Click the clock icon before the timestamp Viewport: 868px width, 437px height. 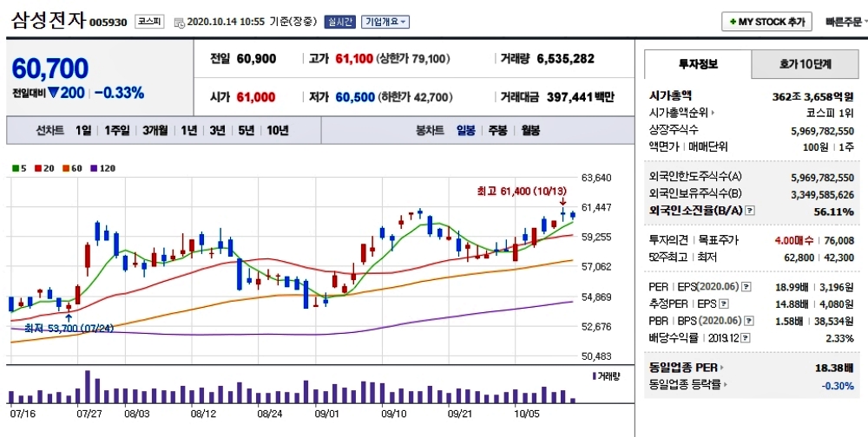(x=180, y=23)
